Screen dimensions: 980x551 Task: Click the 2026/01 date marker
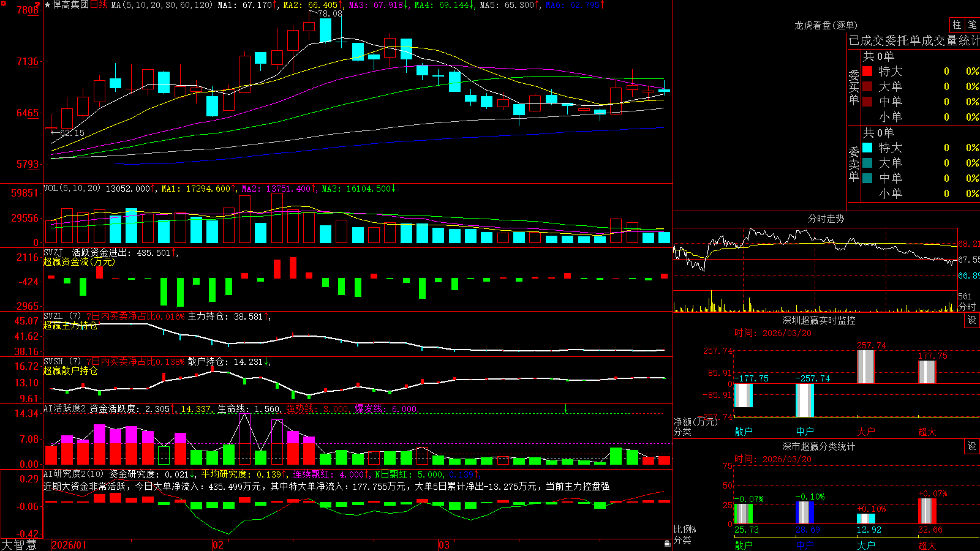pyautogui.click(x=69, y=545)
